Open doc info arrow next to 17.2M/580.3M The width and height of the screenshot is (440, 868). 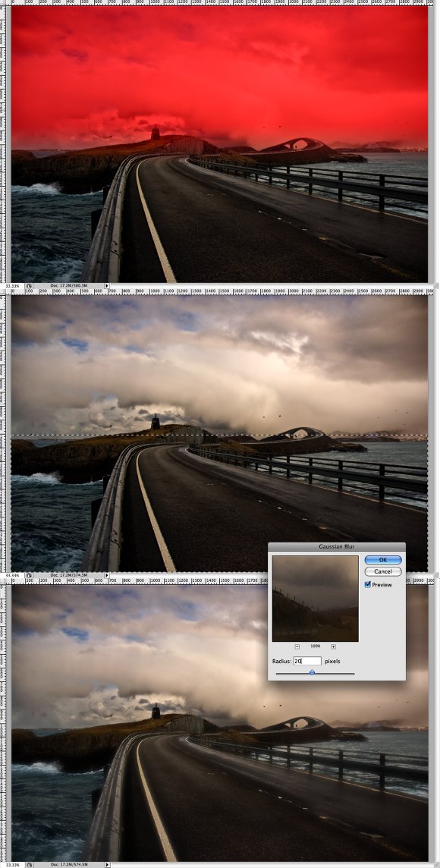107,287
